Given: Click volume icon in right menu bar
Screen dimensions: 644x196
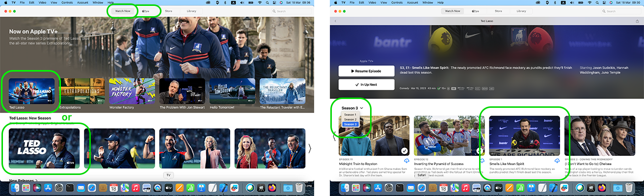Looking at the screenshot, I should click(572, 2).
